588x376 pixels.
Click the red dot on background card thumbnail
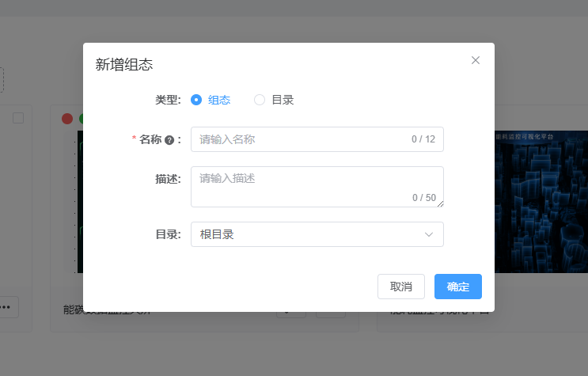[67, 119]
